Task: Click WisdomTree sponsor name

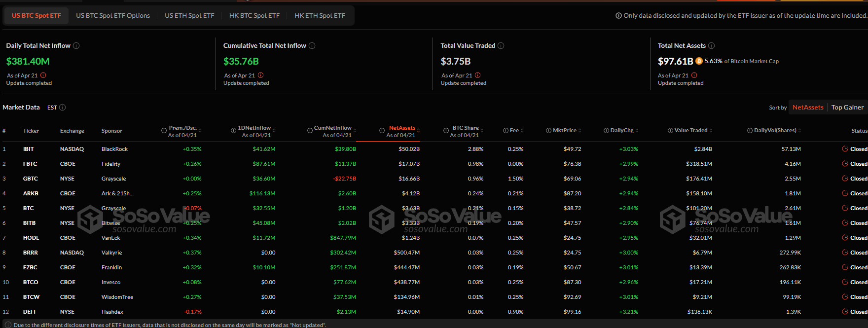Action: (117, 297)
